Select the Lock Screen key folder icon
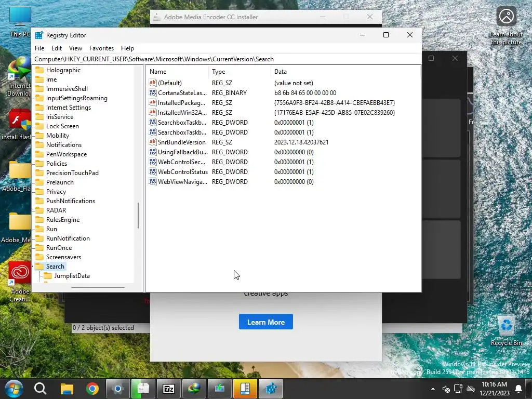The image size is (532, 399). (39, 126)
